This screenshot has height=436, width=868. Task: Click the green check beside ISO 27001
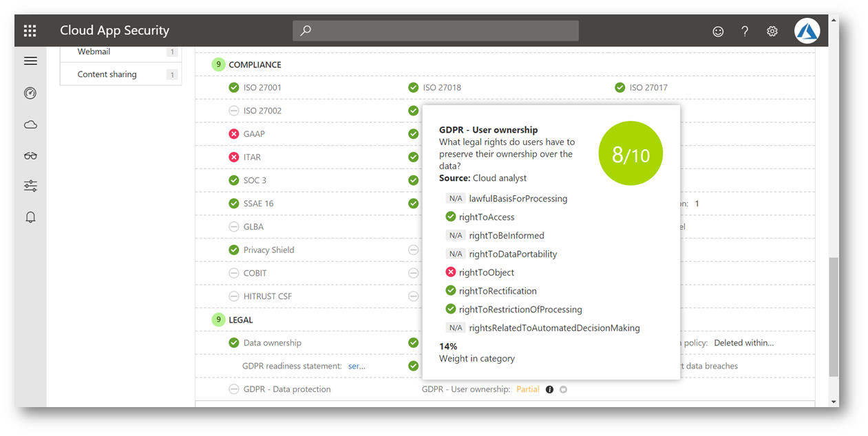coord(234,87)
